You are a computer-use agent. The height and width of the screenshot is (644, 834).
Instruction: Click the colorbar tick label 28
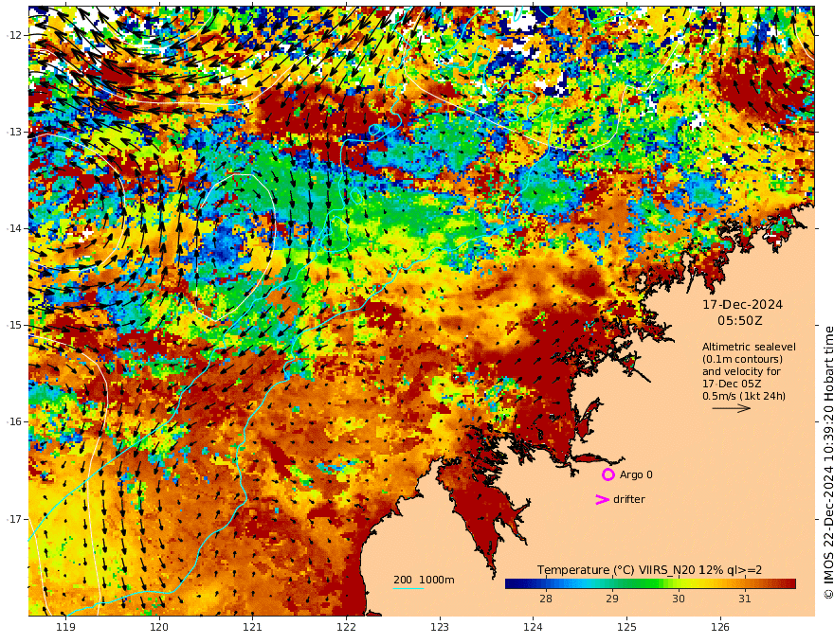546,599
